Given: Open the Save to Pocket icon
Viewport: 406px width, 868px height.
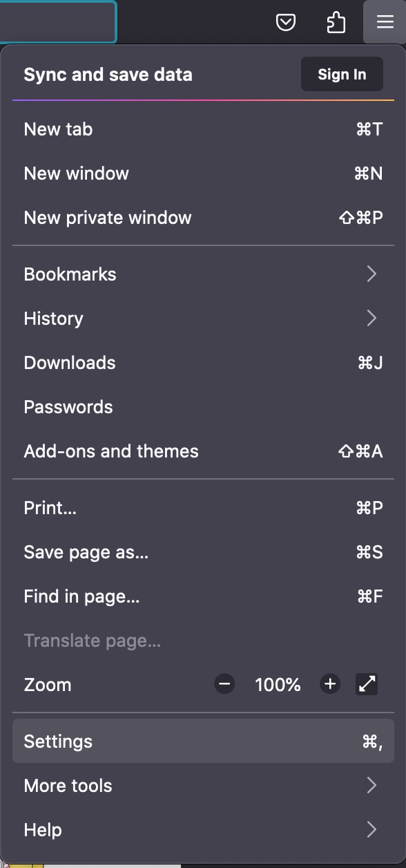Looking at the screenshot, I should [286, 23].
